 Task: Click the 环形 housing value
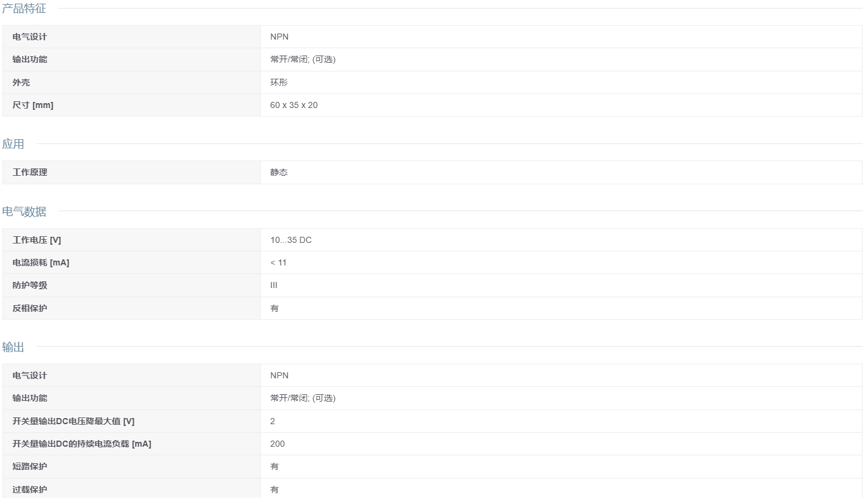[279, 82]
